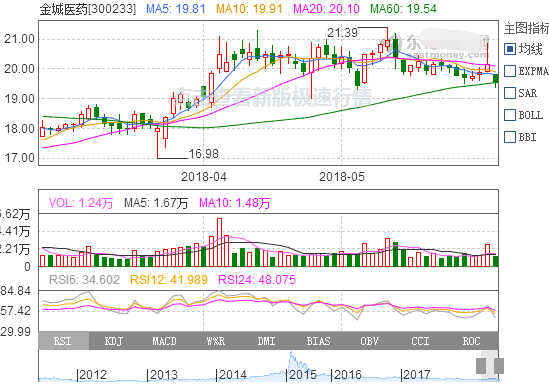Enable the SAR indicator checkbox
Screen dimensions: 549x388
point(510,93)
